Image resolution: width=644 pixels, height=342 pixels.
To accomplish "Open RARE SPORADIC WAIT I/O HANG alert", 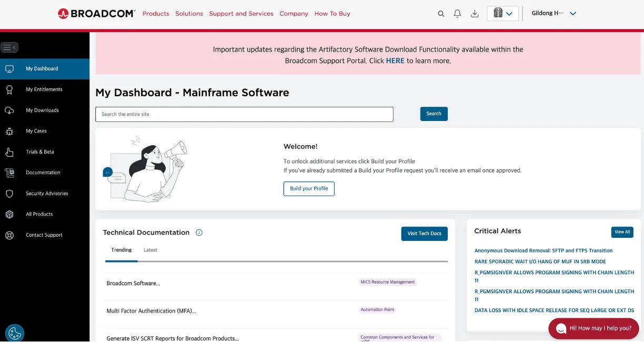I will coord(540,261).
